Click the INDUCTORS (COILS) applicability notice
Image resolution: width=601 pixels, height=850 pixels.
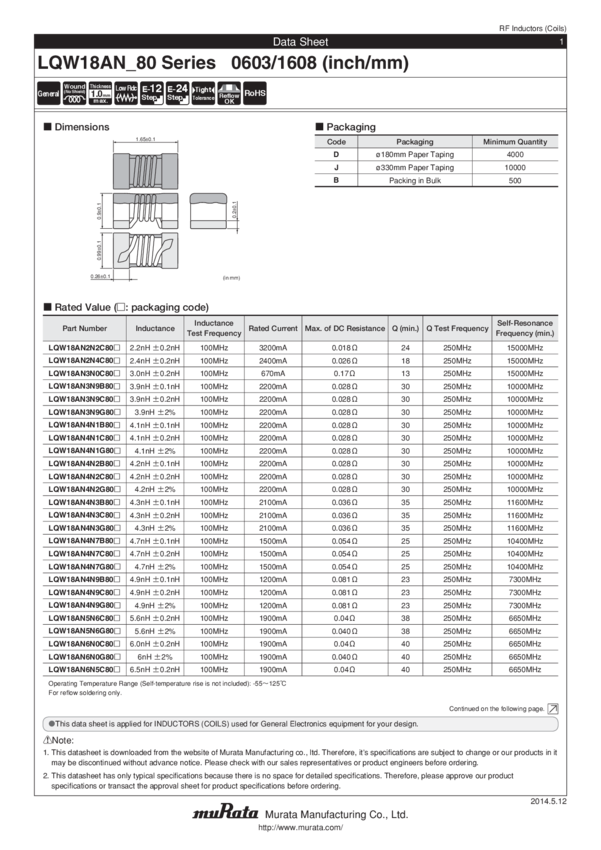click(x=300, y=724)
